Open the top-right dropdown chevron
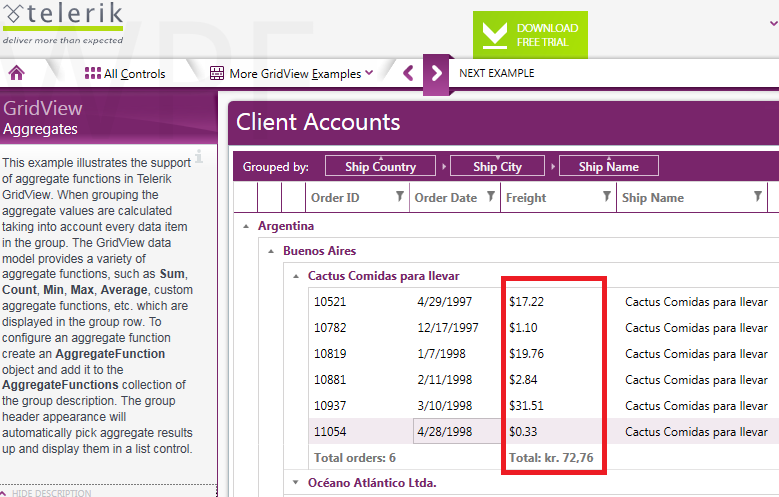Image resolution: width=779 pixels, height=497 pixels. [774, 23]
